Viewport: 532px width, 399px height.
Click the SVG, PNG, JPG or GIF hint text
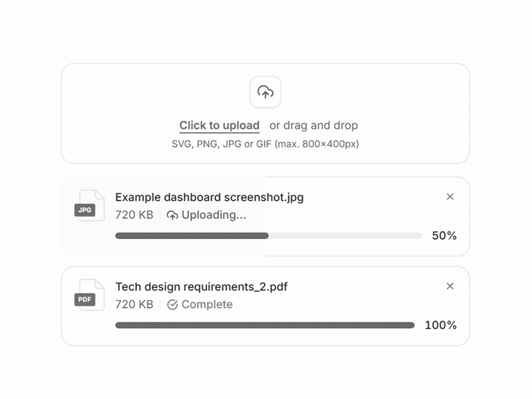click(264, 144)
